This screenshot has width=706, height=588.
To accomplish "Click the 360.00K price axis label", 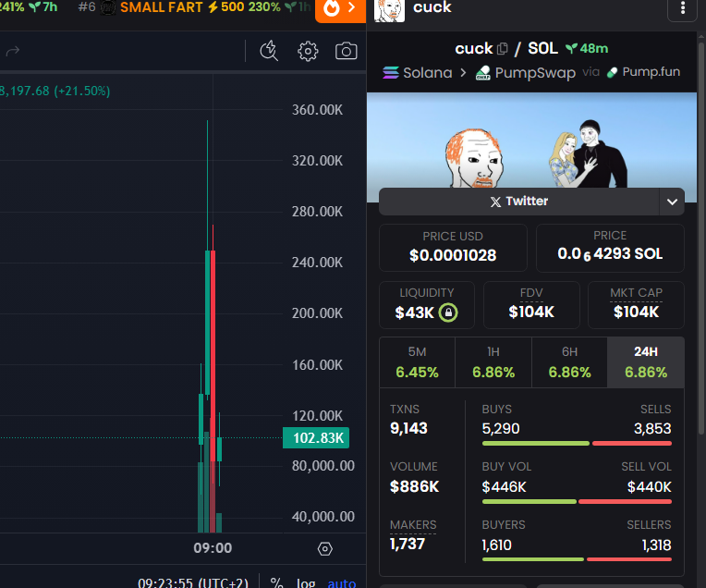I will coord(318,110).
